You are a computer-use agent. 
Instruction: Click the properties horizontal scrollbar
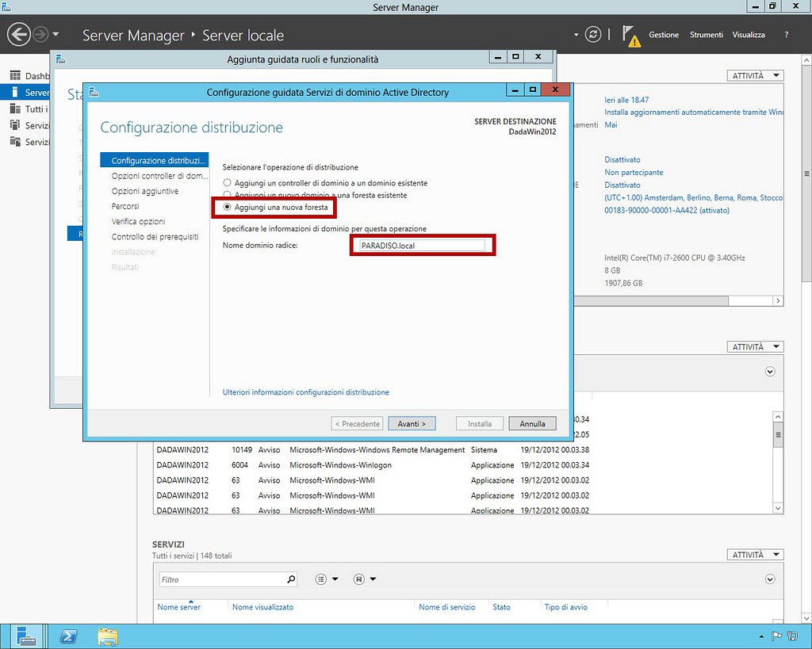pos(652,300)
